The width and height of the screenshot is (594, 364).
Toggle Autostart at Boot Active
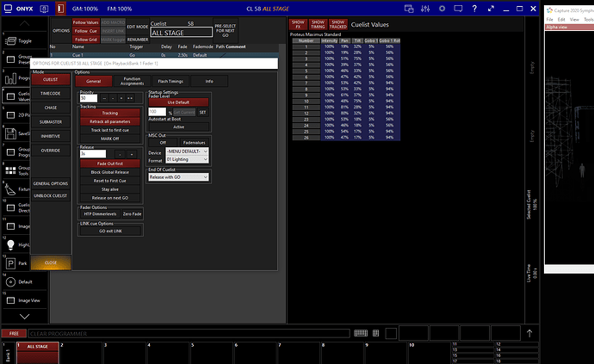(178, 126)
